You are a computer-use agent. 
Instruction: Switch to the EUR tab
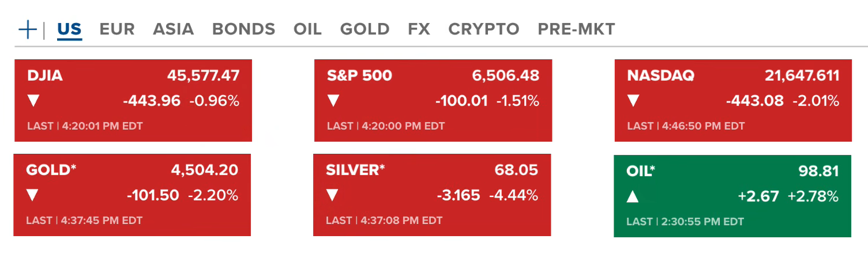117,29
